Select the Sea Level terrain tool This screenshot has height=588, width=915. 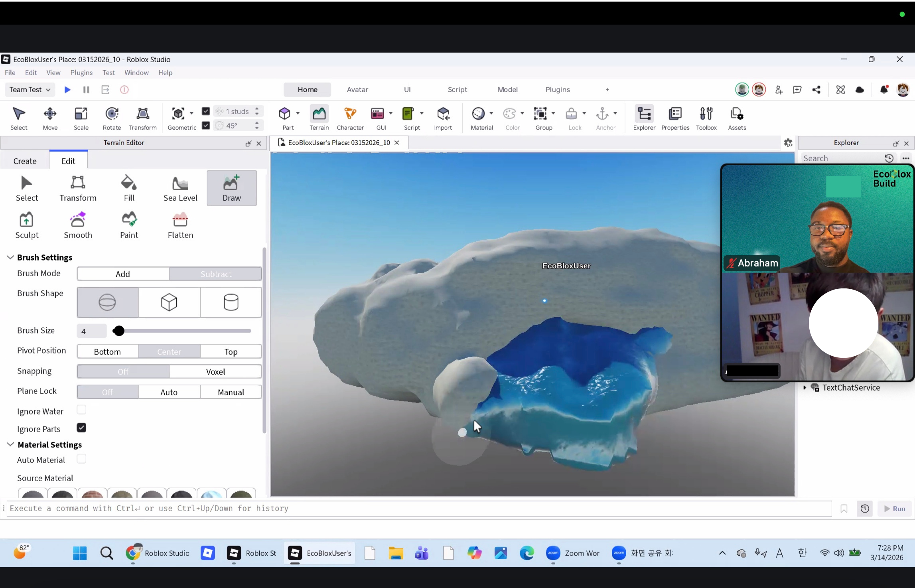pyautogui.click(x=180, y=188)
